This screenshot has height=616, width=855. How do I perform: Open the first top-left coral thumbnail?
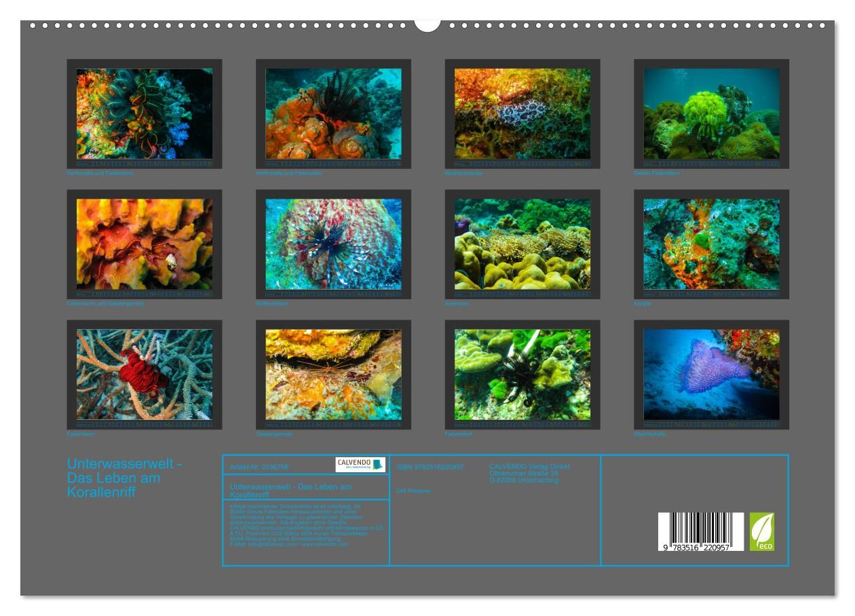[145, 113]
